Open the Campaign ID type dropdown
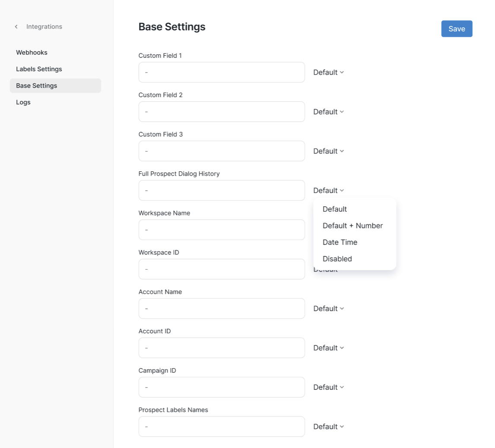Viewport: 495px width, 448px height. pos(328,387)
